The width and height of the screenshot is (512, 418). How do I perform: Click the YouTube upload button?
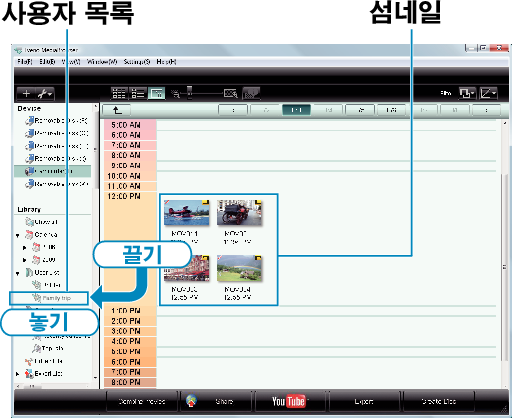tap(290, 401)
